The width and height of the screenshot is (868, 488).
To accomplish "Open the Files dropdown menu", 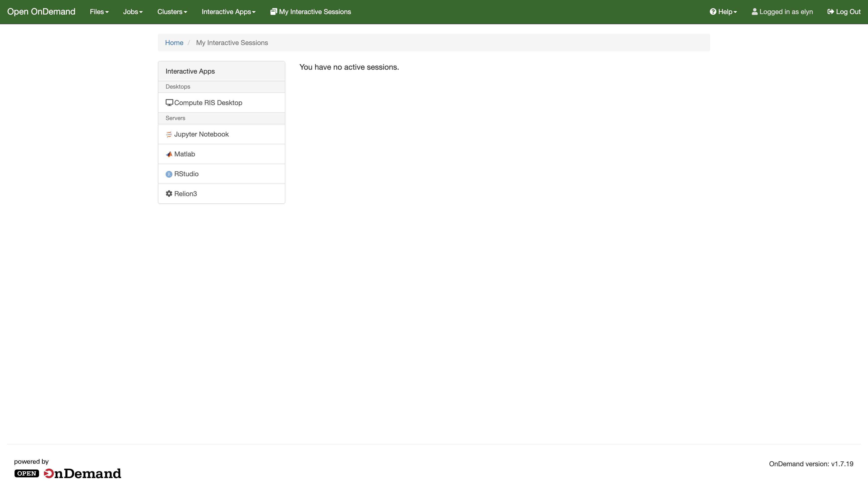I will (x=99, y=12).
